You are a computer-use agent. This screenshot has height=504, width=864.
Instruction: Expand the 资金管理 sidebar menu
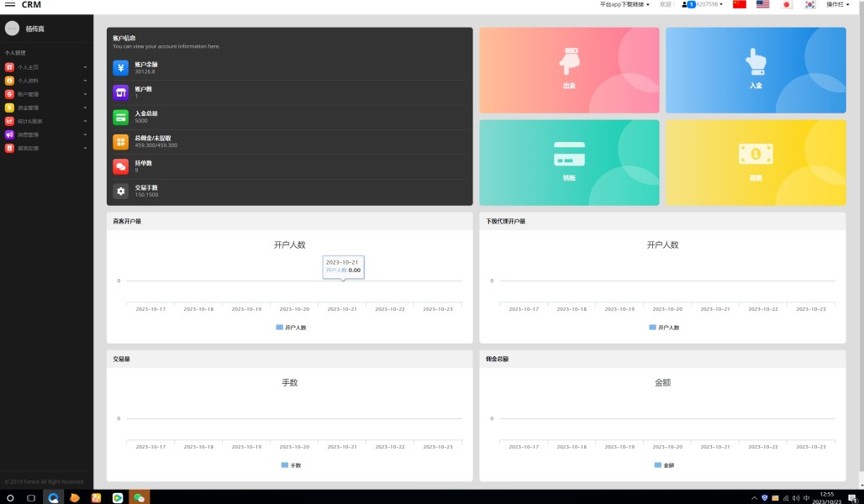[x=46, y=108]
